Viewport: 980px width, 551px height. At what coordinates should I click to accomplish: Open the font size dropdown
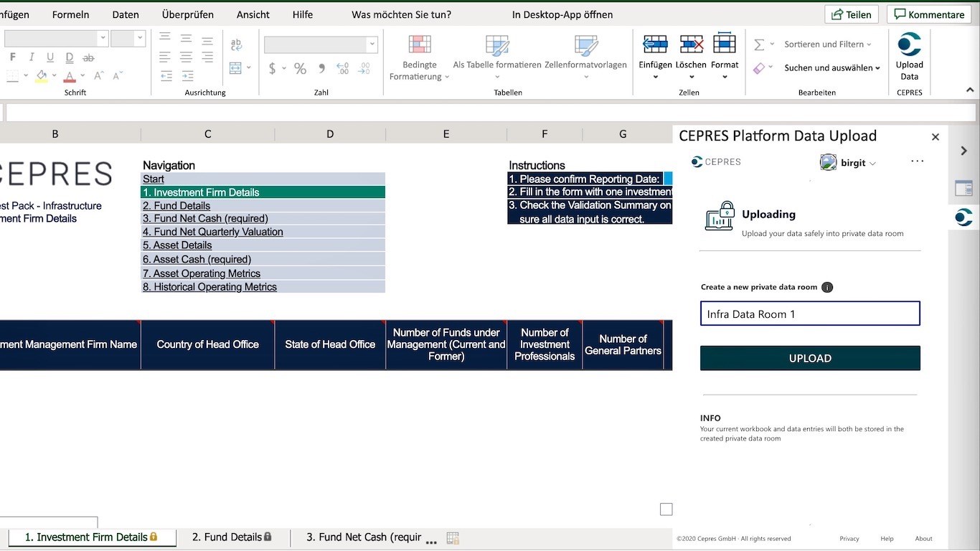pos(139,39)
